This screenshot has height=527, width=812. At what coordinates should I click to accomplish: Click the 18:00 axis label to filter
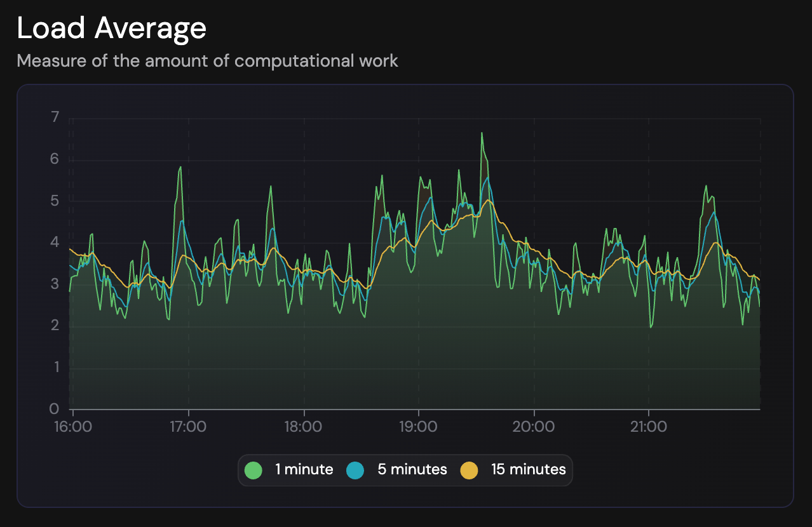(x=305, y=427)
